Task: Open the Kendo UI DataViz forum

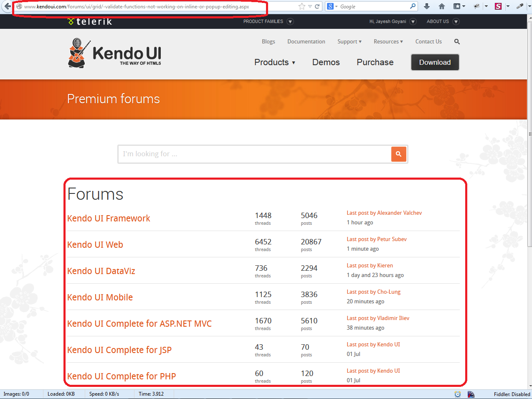Action: (101, 271)
